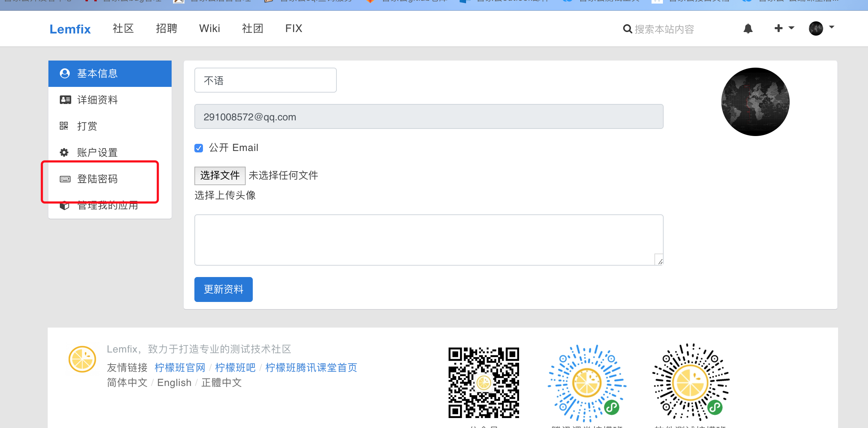This screenshot has width=868, height=428.
Task: Click the nickname field containing 不语
Action: 265,80
